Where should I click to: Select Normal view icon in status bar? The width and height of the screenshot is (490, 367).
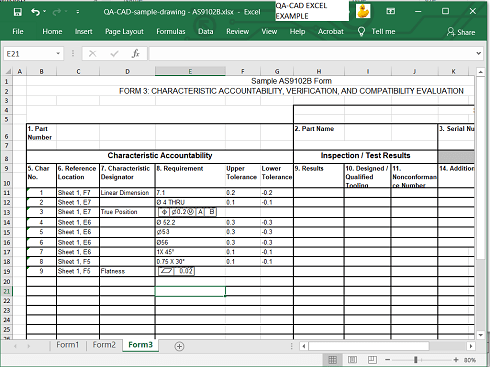[x=332, y=360]
